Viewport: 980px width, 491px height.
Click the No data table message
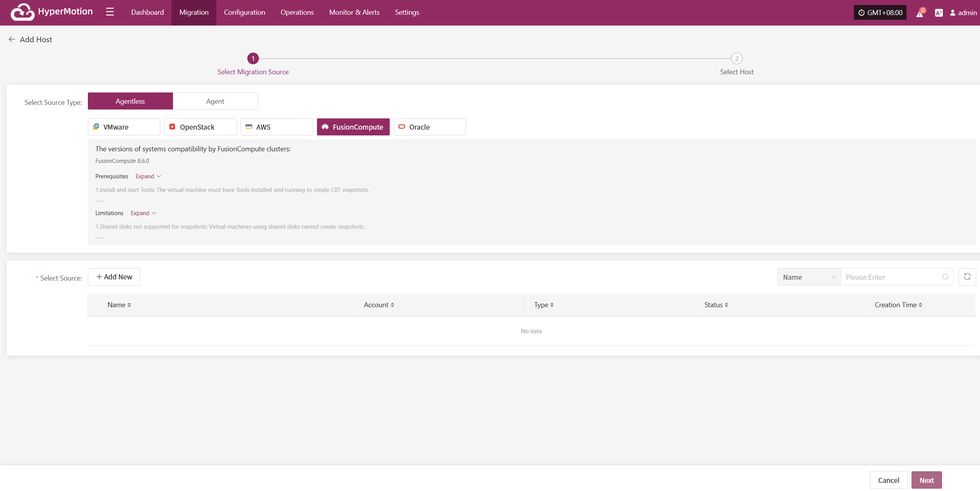coord(531,331)
